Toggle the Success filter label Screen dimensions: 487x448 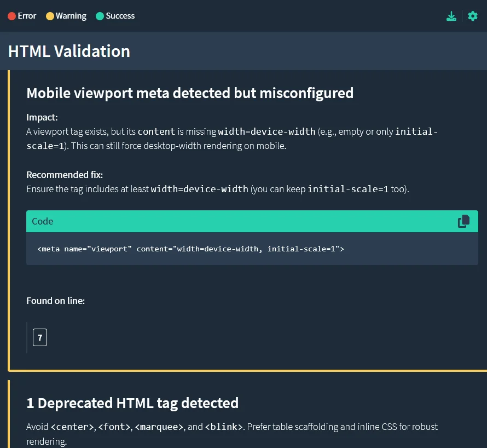120,16
